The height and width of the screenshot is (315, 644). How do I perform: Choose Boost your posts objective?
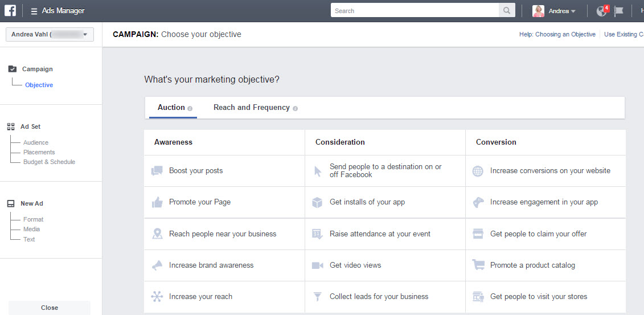pos(196,171)
